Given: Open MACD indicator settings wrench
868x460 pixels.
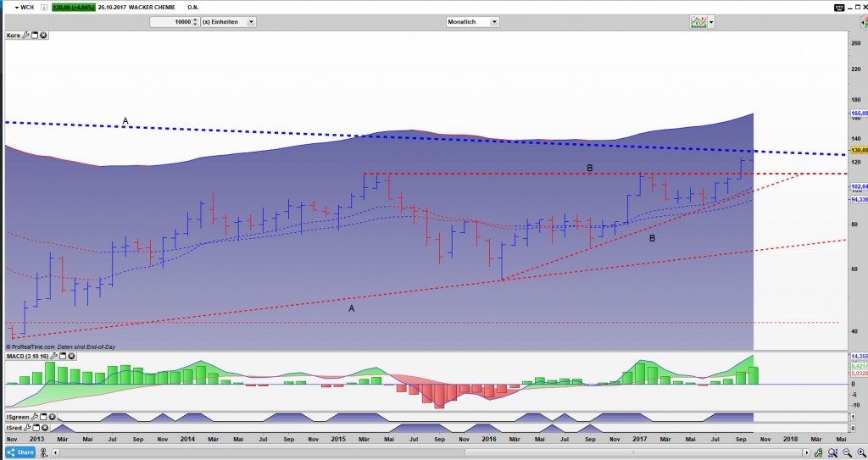Looking at the screenshot, I should pos(53,356).
